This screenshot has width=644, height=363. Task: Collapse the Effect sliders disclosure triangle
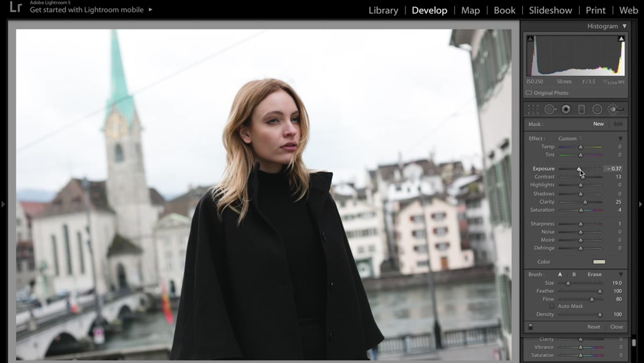(x=620, y=139)
